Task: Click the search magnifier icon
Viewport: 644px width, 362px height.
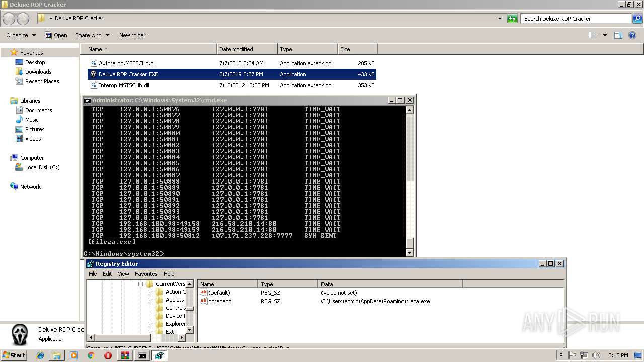Action: (637, 19)
